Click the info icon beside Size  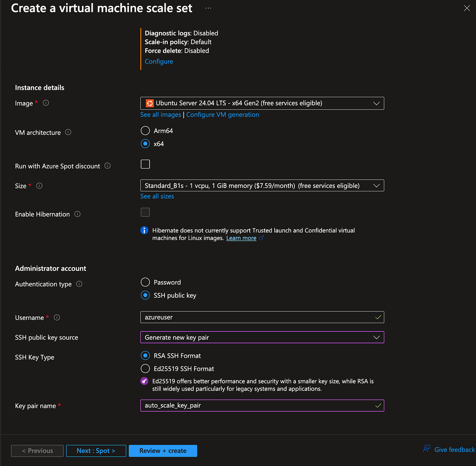(x=39, y=186)
